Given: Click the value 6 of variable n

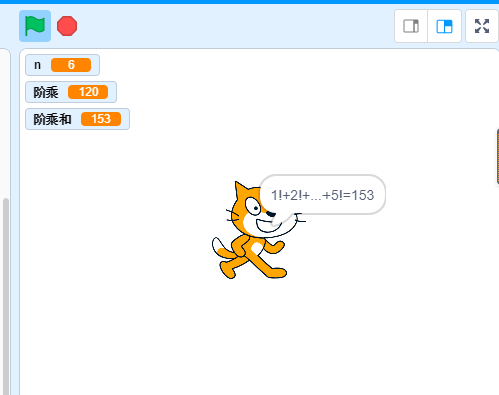Looking at the screenshot, I should [71, 65].
